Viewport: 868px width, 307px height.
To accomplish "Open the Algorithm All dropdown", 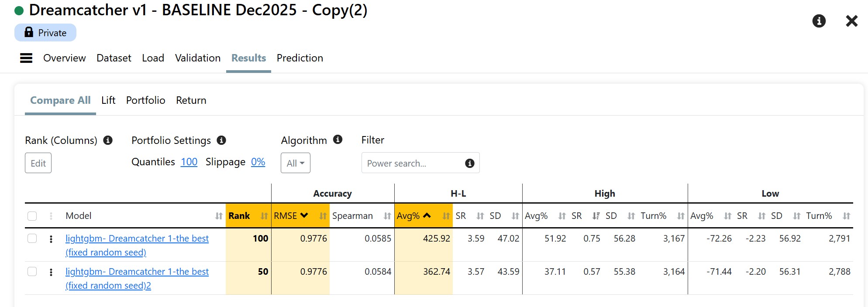I will pyautogui.click(x=296, y=163).
